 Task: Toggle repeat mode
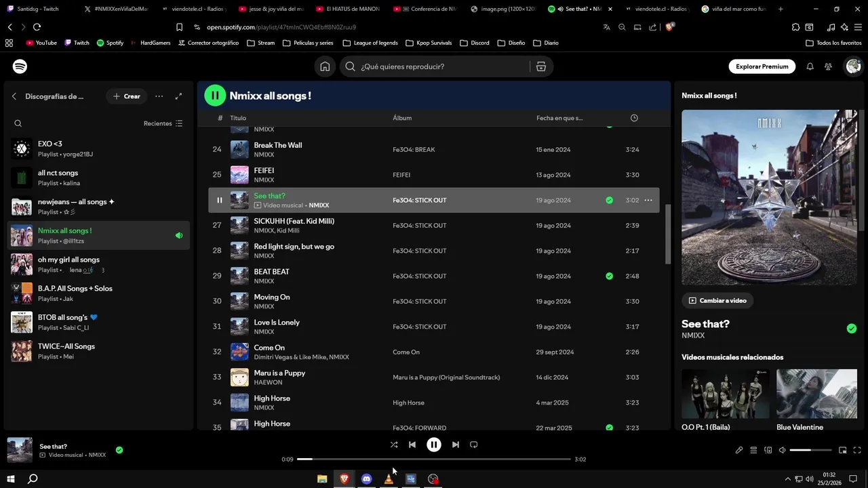pyautogui.click(x=474, y=445)
